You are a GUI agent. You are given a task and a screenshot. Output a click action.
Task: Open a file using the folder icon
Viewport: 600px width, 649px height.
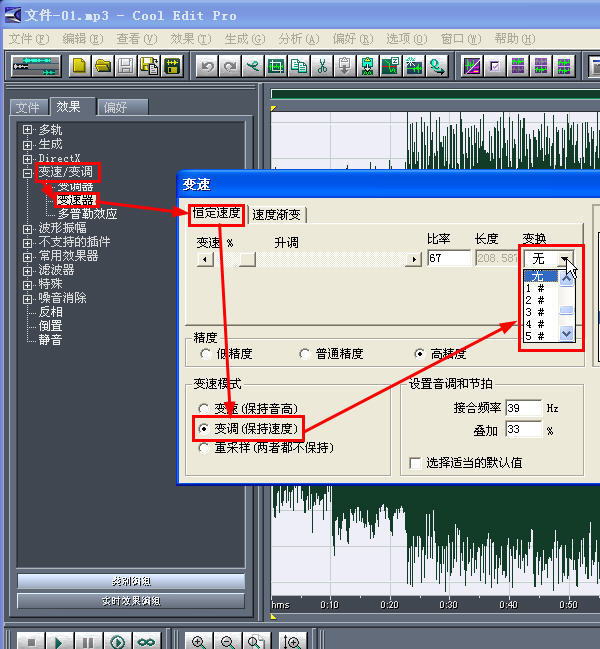point(103,66)
